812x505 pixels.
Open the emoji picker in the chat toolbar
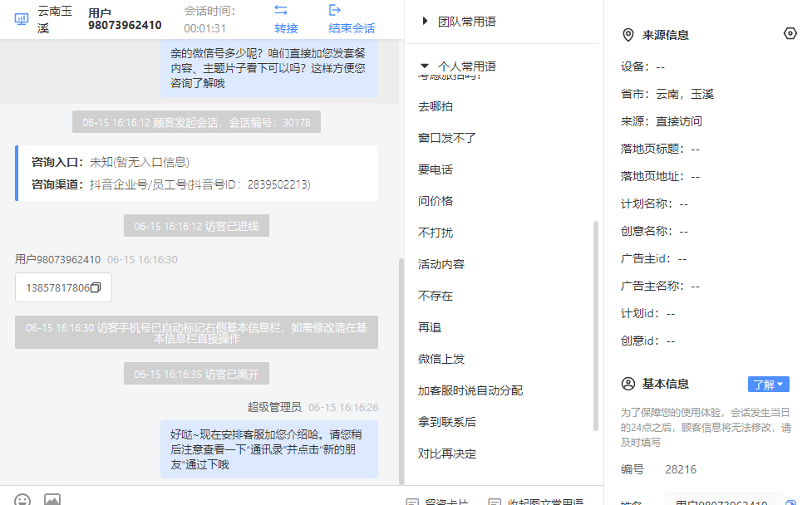click(x=22, y=500)
